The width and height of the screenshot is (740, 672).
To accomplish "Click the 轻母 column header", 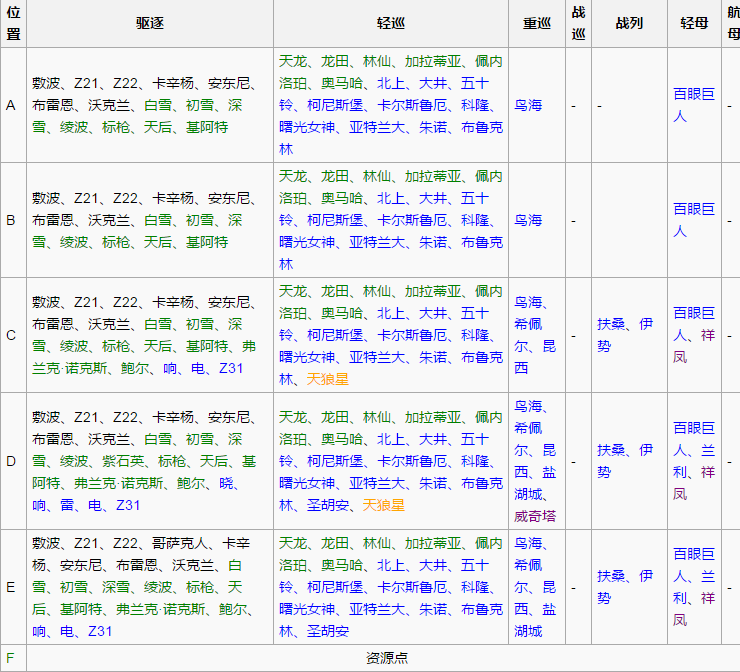I will (x=694, y=23).
